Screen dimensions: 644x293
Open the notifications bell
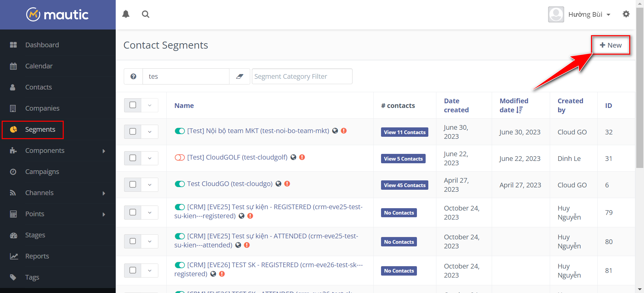126,14
